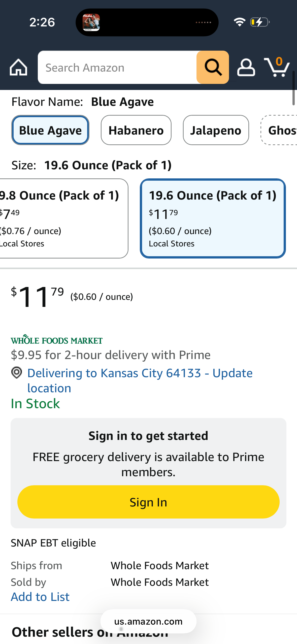Image resolution: width=297 pixels, height=644 pixels.
Task: Open the shopping cart icon
Action: (277, 67)
